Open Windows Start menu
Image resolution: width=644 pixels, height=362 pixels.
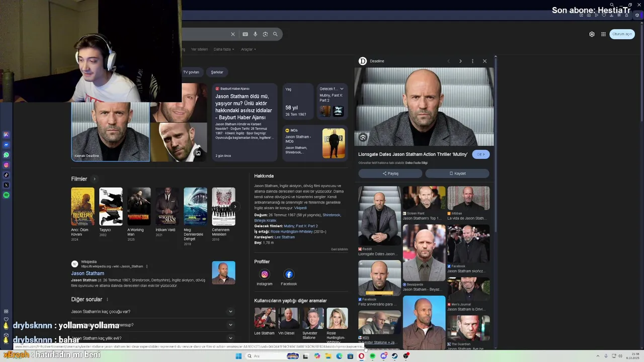[x=238, y=356]
